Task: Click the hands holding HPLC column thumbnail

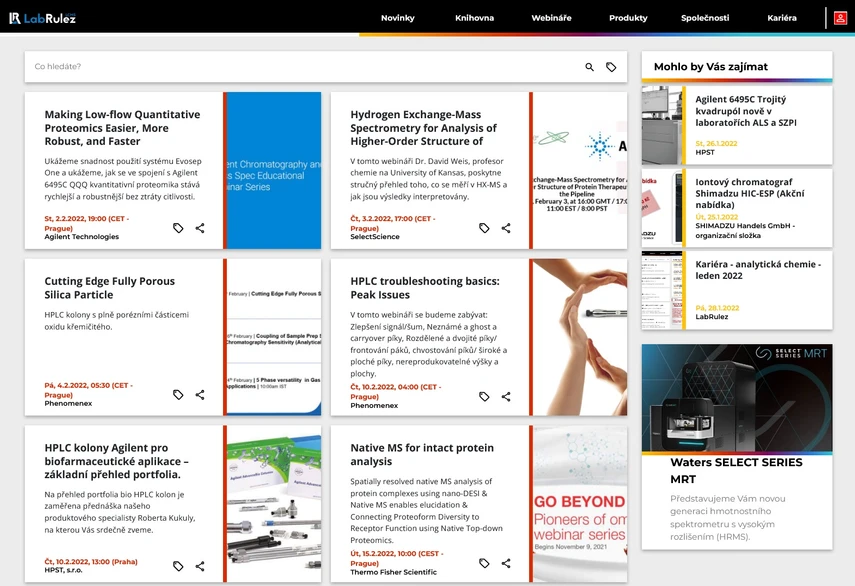Action: pos(580,337)
